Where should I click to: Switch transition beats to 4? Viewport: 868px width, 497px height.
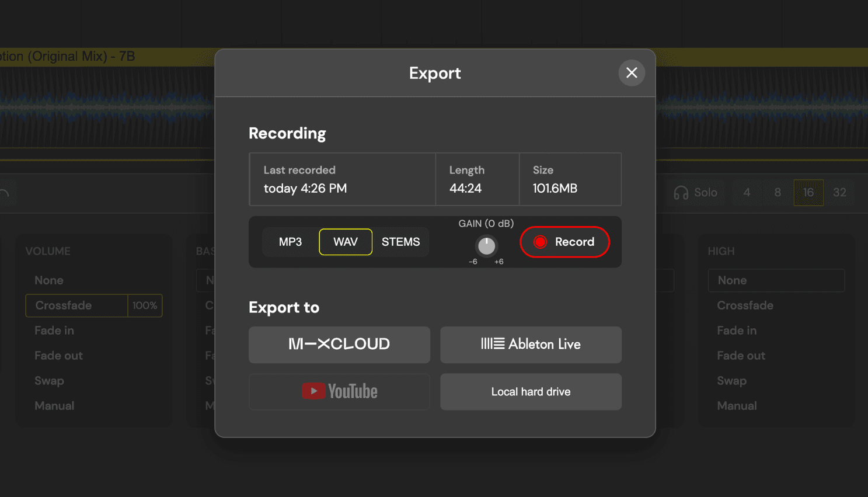tap(746, 193)
